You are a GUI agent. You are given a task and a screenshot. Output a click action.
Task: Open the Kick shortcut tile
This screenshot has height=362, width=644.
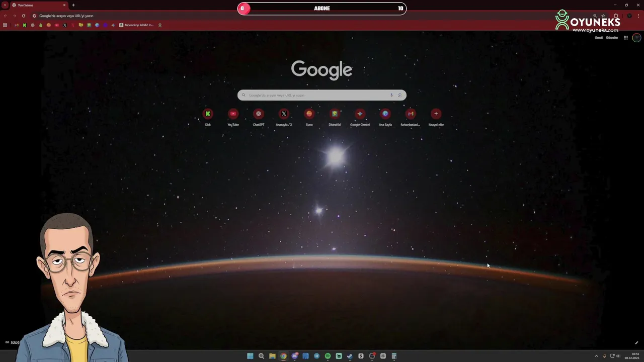(x=208, y=117)
